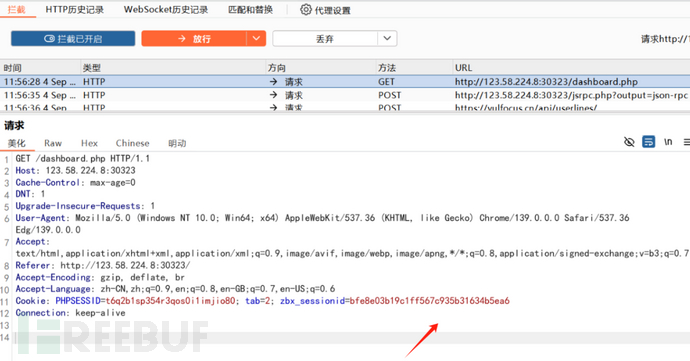
Task: Switch to the 美化 view tab
Action: (x=17, y=143)
